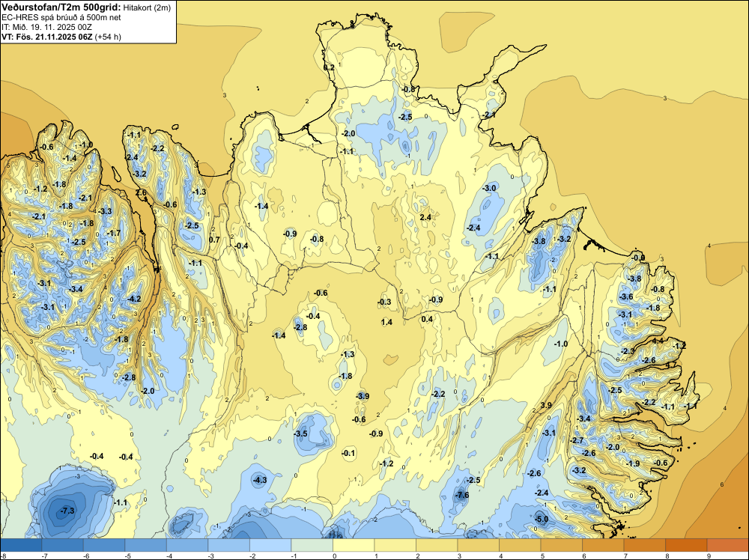749x560 pixels.
Task: Click the legend color segment between 0 and 1
Action: (354, 545)
